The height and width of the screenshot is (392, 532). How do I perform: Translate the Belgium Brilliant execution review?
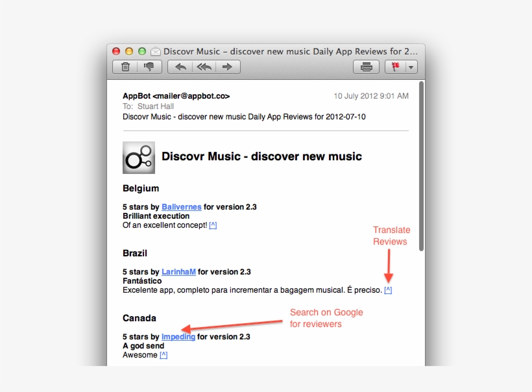coord(213,225)
